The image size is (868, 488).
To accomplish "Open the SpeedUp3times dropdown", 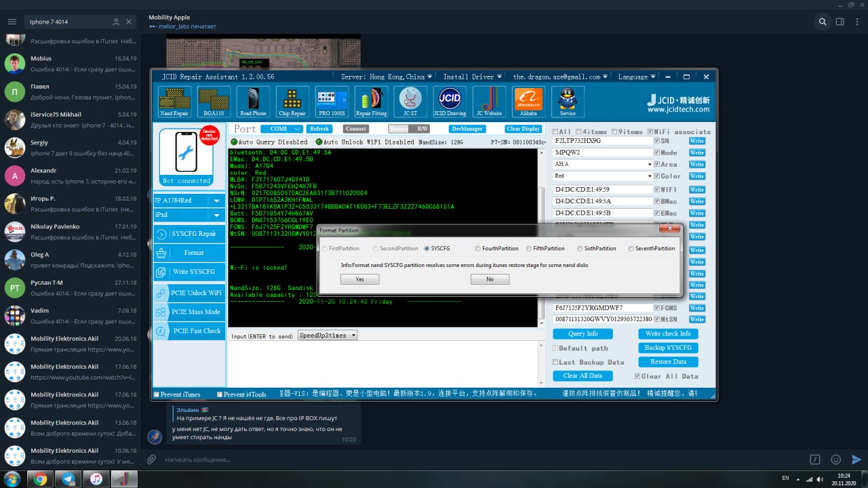I will coord(328,335).
